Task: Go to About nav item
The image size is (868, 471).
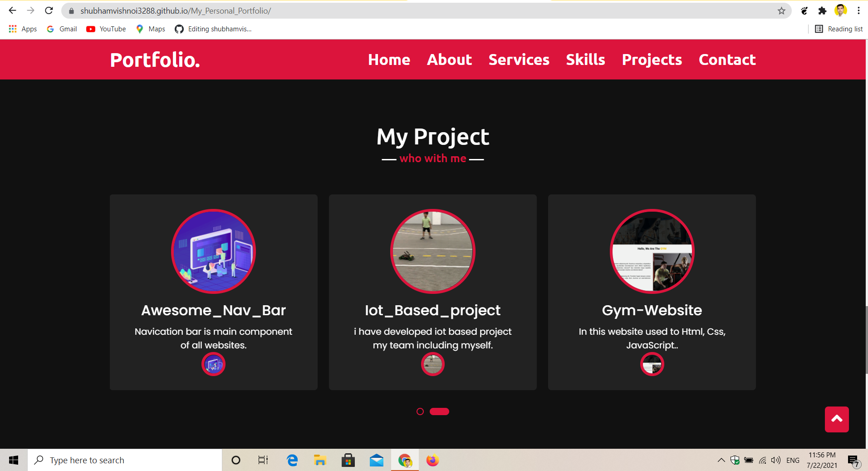Action: point(449,59)
